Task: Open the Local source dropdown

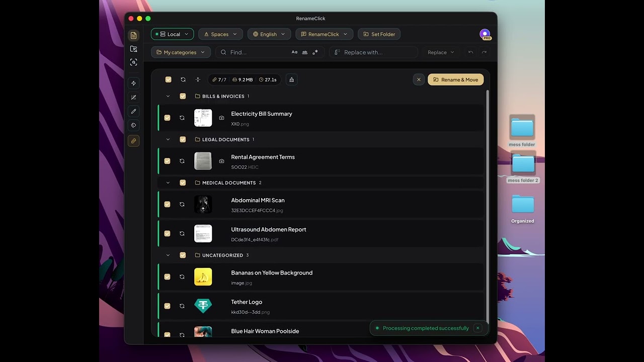Action: (x=172, y=34)
